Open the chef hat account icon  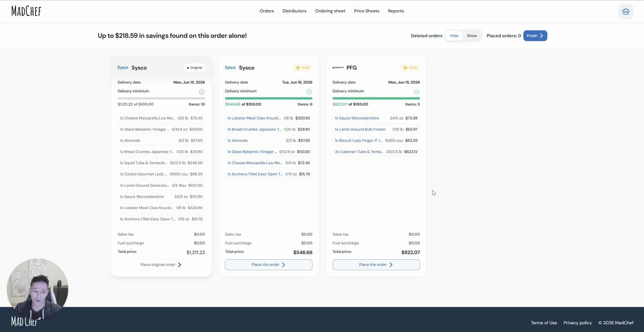[x=626, y=12]
